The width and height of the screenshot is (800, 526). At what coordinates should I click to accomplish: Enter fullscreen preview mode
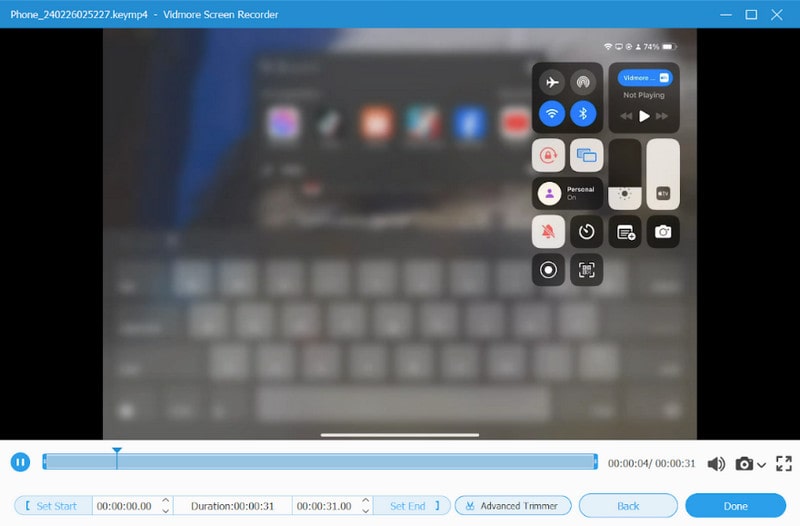coord(784,463)
